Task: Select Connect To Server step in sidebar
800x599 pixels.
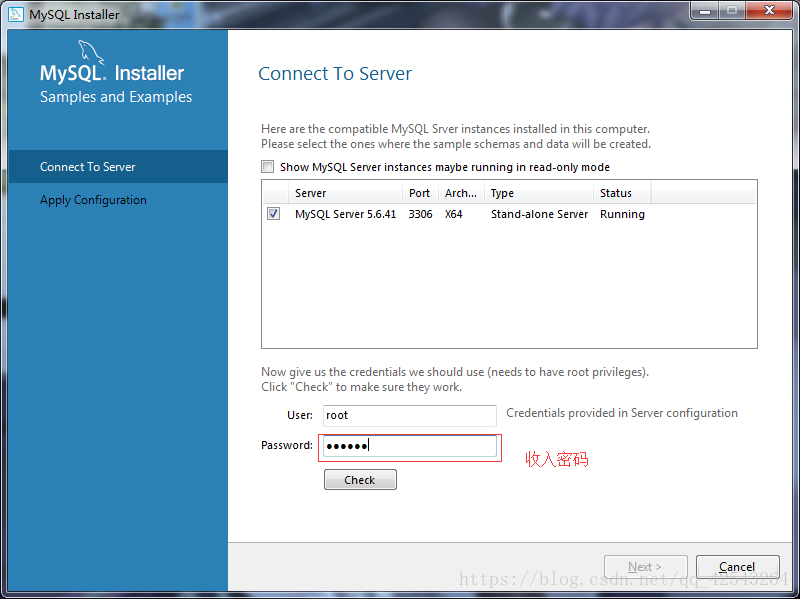Action: [x=118, y=166]
